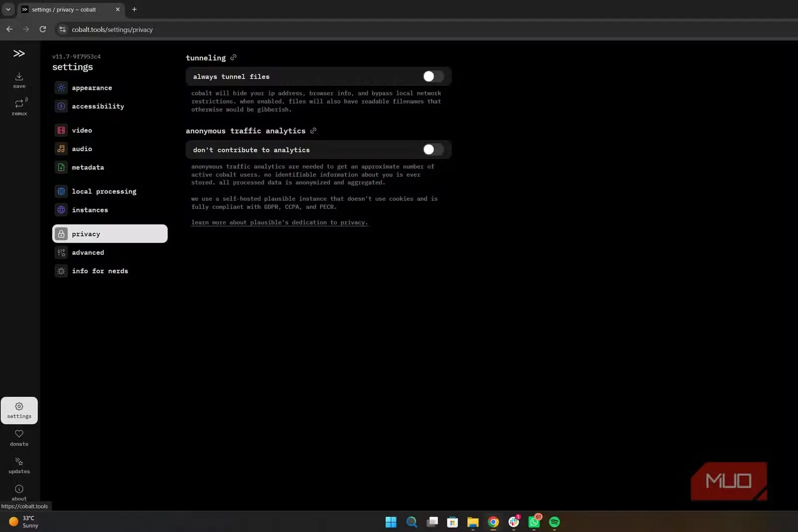Open WhatsApp from the taskbar
The width and height of the screenshot is (798, 532).
click(534, 522)
